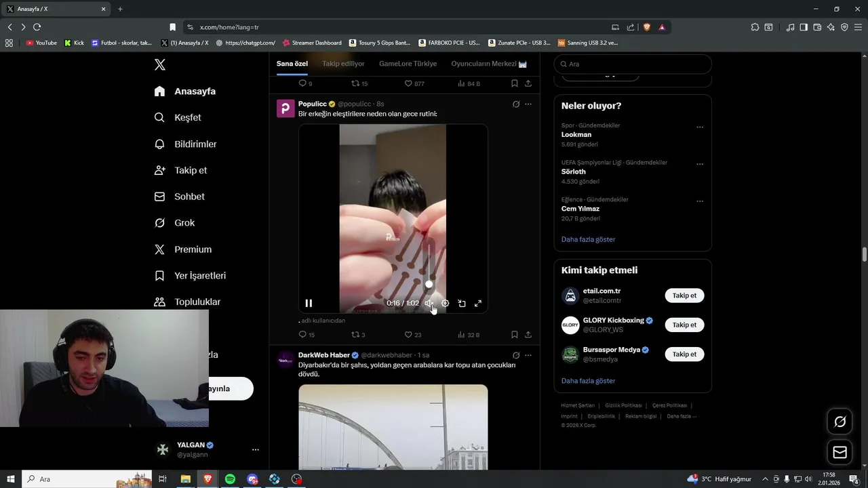Follow etail.com.tr with Takip et
The height and width of the screenshot is (488, 868).
[x=684, y=296]
